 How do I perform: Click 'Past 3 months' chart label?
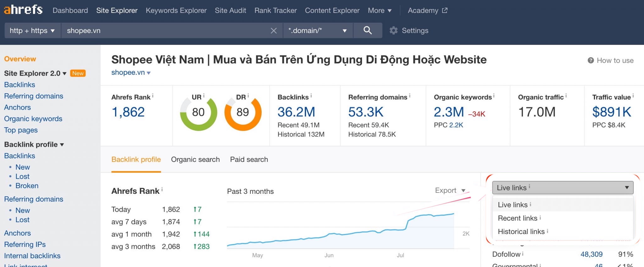[250, 191]
